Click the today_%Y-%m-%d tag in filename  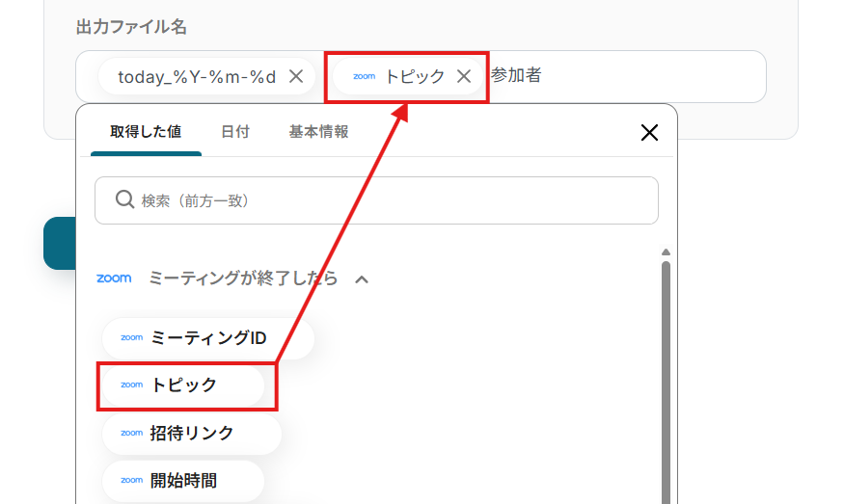[x=197, y=76]
